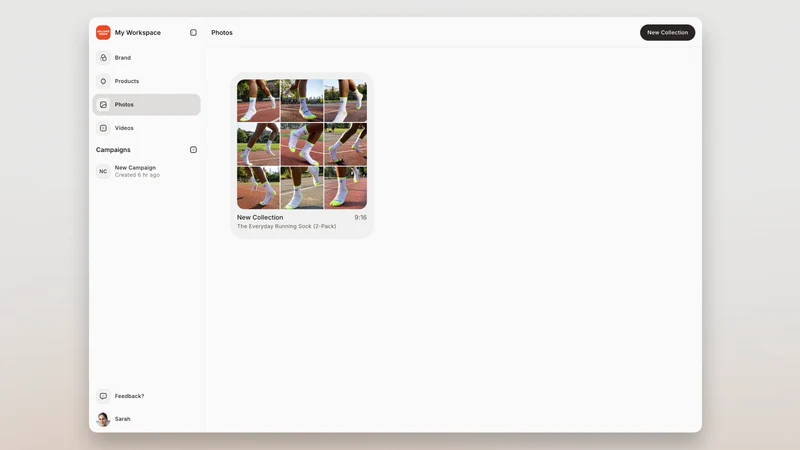
Task: Click the Photos page header title
Action: pyautogui.click(x=222, y=33)
